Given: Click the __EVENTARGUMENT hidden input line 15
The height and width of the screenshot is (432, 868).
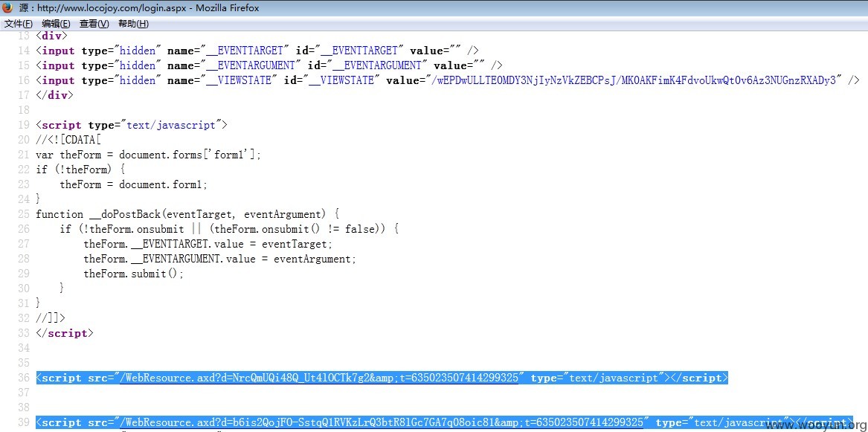Looking at the screenshot, I should pyautogui.click(x=269, y=66).
